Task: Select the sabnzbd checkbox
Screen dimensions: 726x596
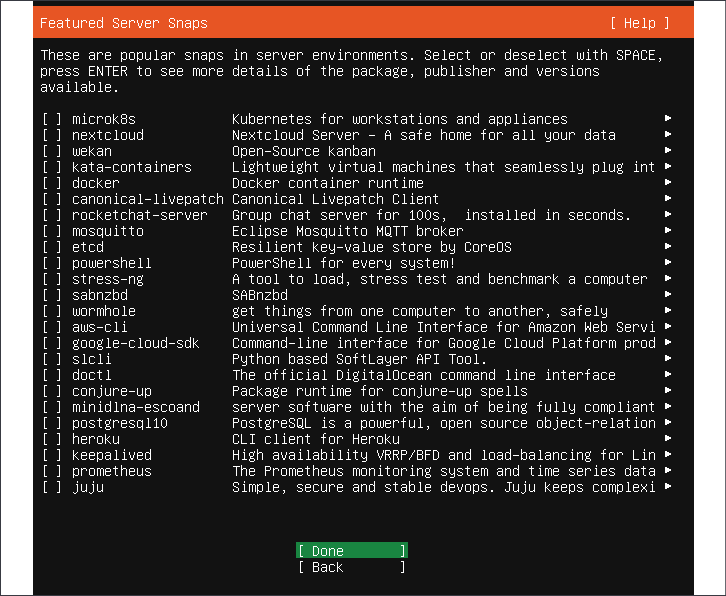Action: click(52, 295)
